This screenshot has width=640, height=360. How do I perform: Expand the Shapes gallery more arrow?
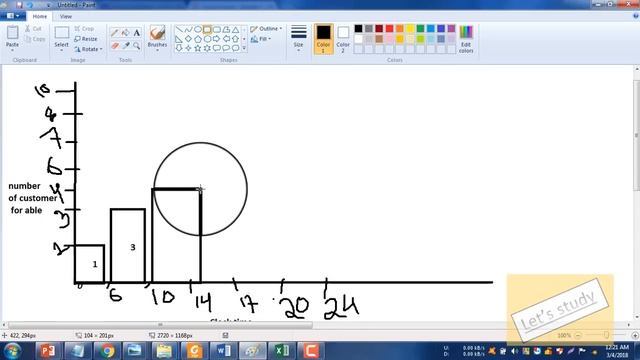[x=244, y=48]
